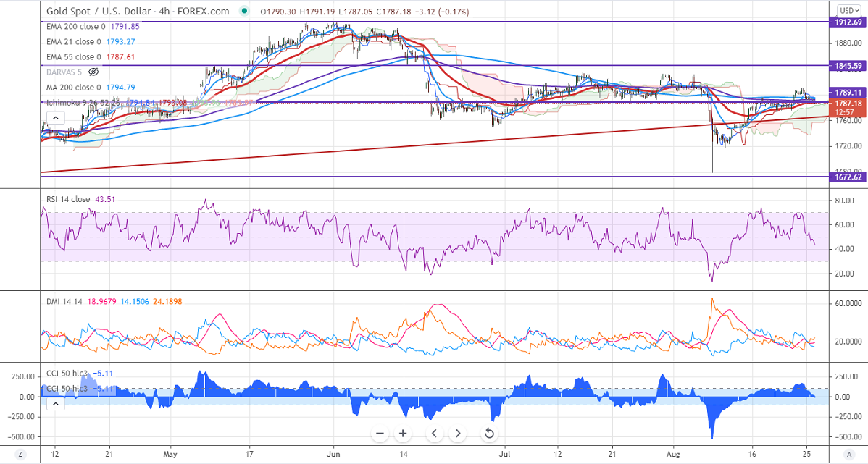This screenshot has height=464, width=868.
Task: Click the close price C1787.18
Action: [393, 12]
